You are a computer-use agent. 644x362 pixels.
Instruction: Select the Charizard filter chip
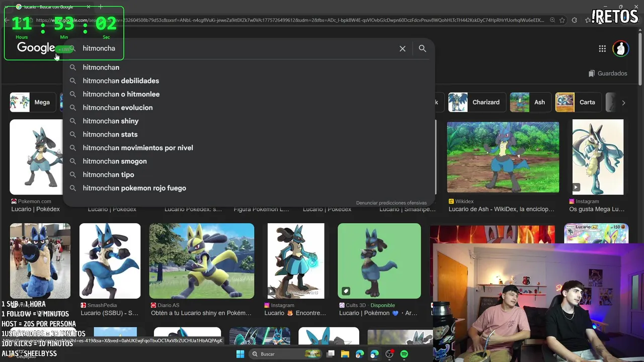point(476,102)
